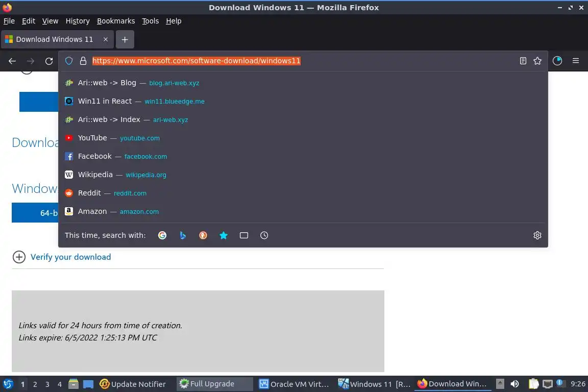Open the tracking protection shield icon

point(69,61)
